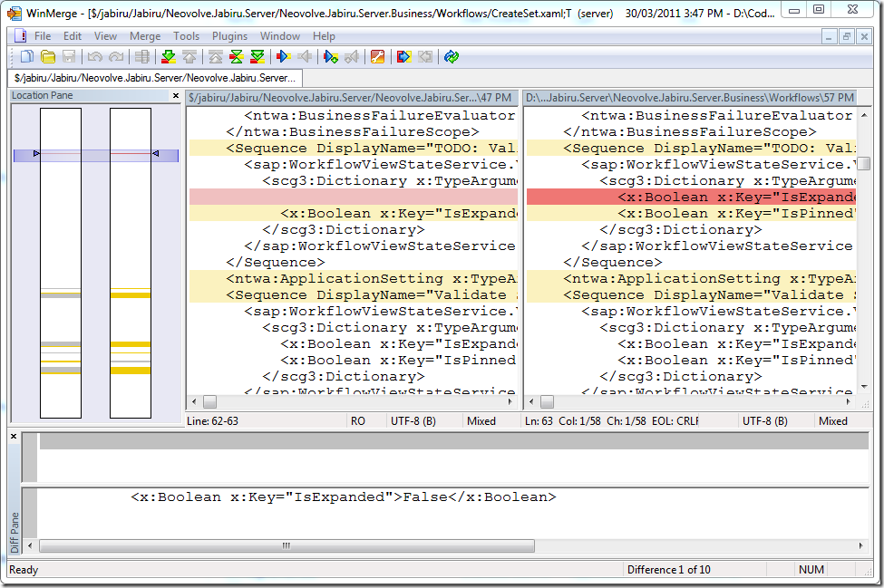Click the Diff Pane scroll-right arrow

861,545
